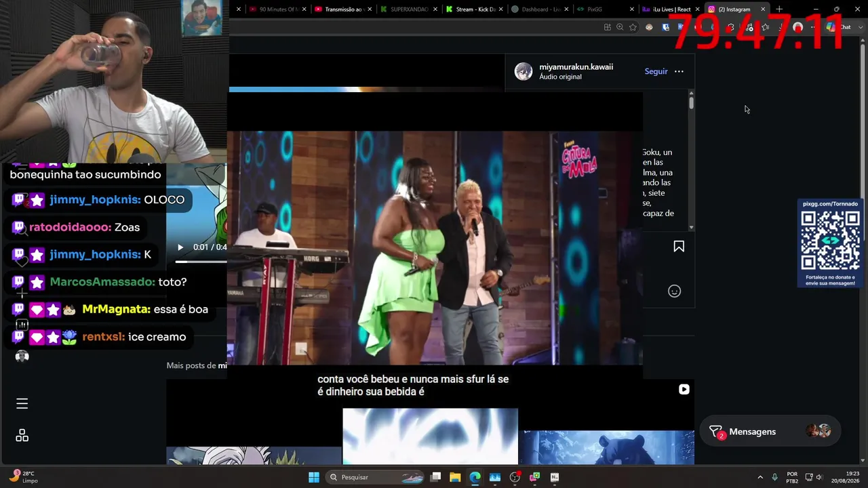Open the weather widget showing 28°C
Image resolution: width=868 pixels, height=488 pixels.
[24, 477]
